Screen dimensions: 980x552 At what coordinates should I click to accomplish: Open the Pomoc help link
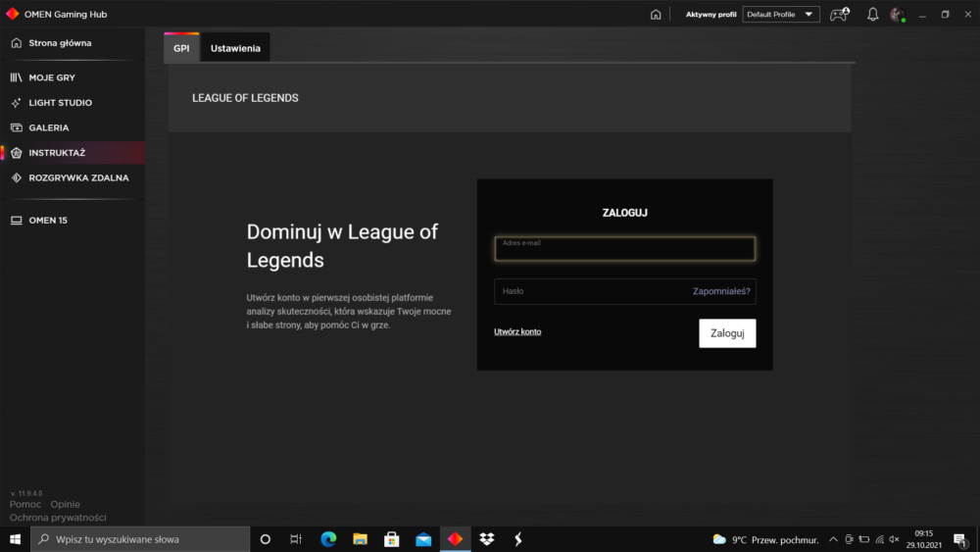pos(25,504)
